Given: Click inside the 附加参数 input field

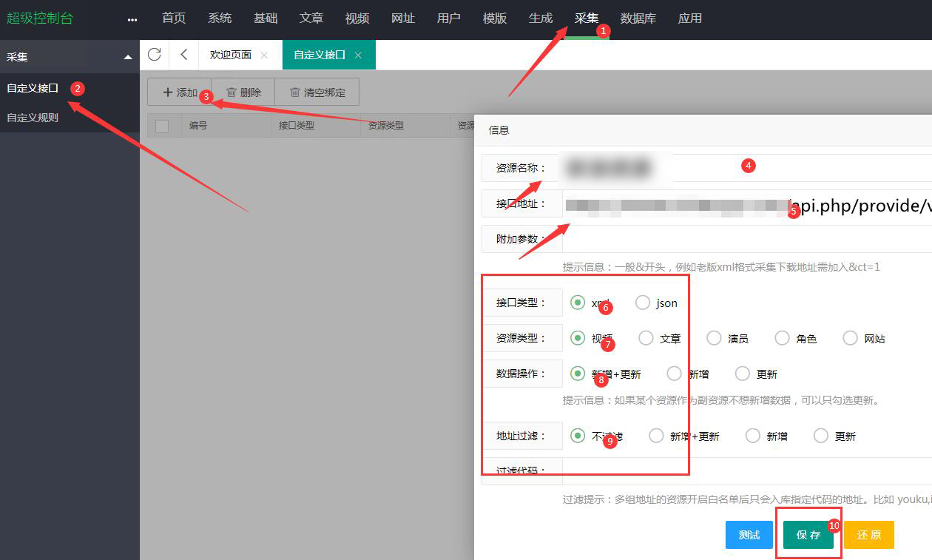Looking at the screenshot, I should pyautogui.click(x=703, y=239).
